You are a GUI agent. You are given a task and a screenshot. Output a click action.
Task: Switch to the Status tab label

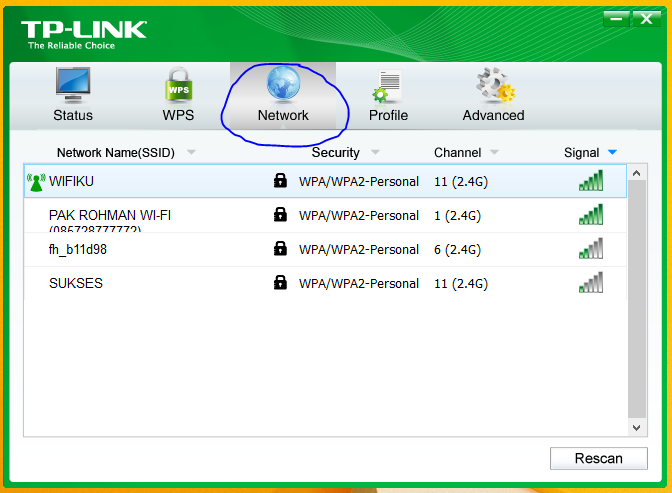pyautogui.click(x=73, y=115)
